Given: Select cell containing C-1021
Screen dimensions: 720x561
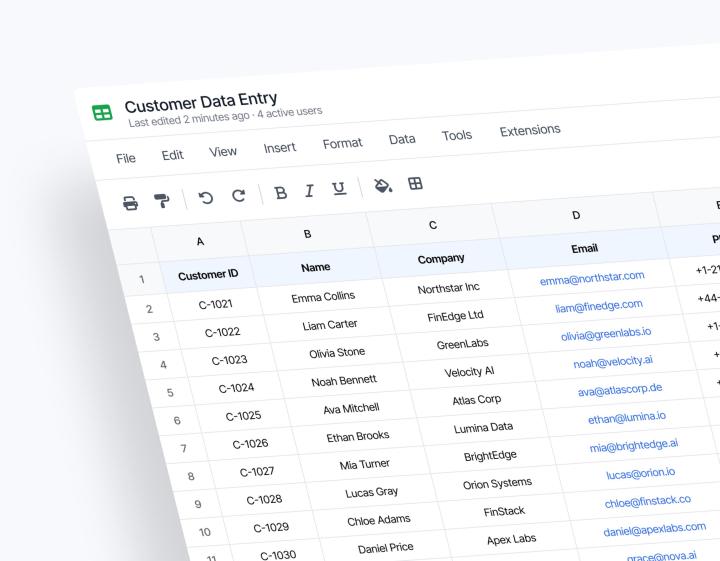Looking at the screenshot, I should 215,304.
